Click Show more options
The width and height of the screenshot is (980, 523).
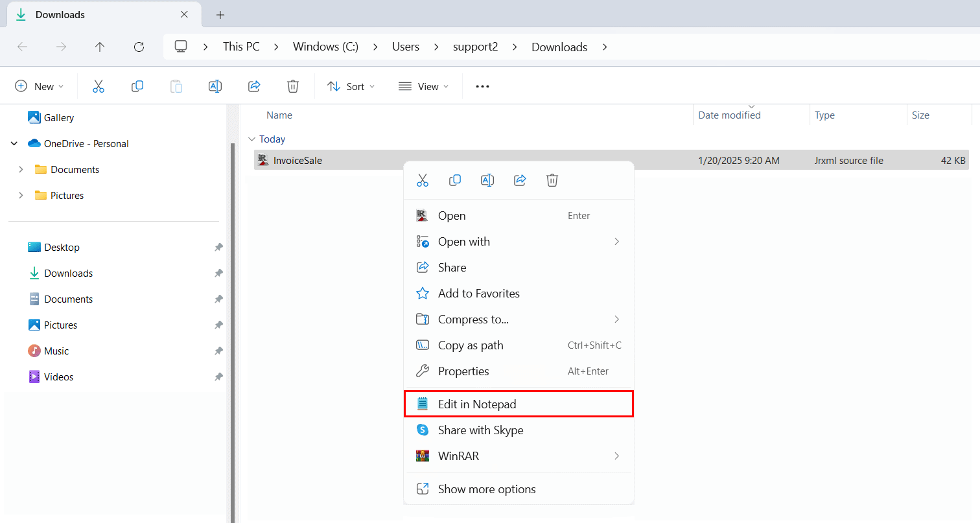click(x=519, y=489)
